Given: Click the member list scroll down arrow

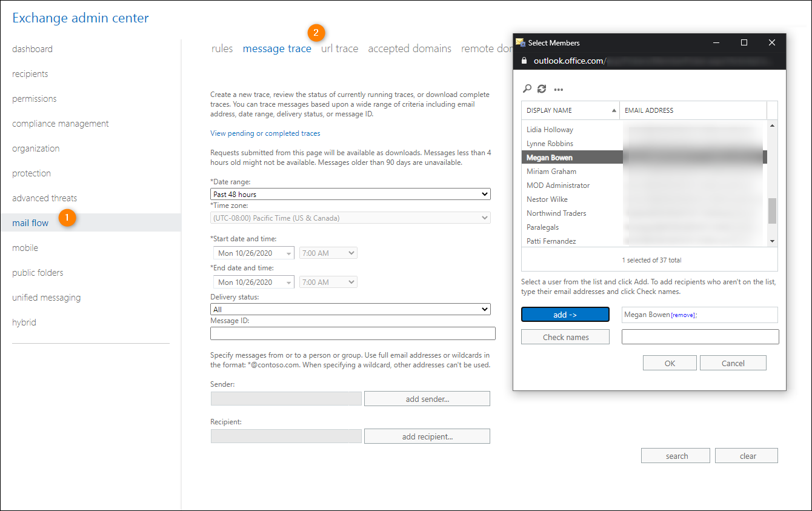Looking at the screenshot, I should pyautogui.click(x=772, y=241).
